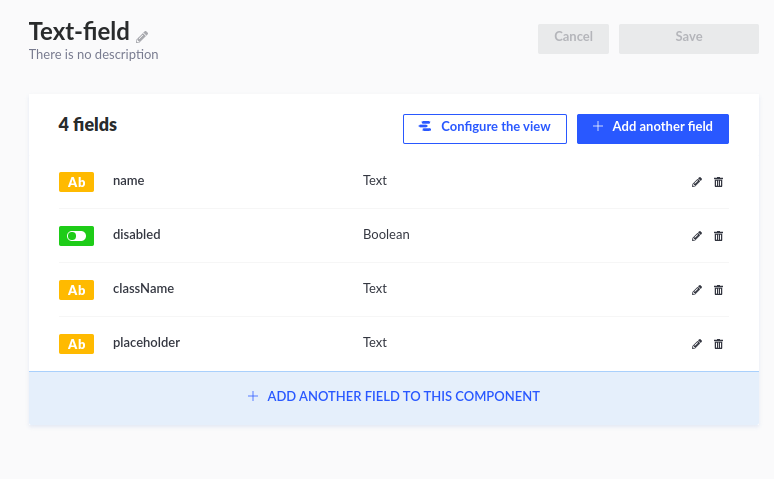Edit the placeholder field pencil icon
The width and height of the screenshot is (774, 479).
point(697,344)
